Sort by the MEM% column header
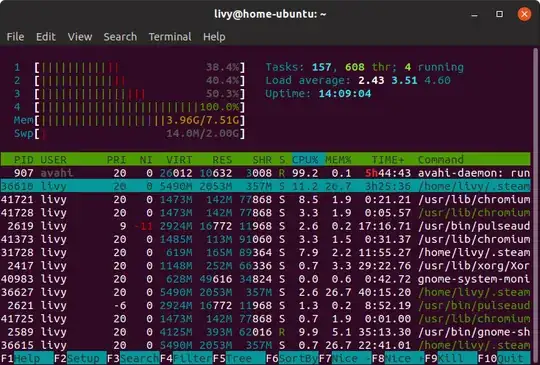This screenshot has height=365, width=540. [338, 159]
